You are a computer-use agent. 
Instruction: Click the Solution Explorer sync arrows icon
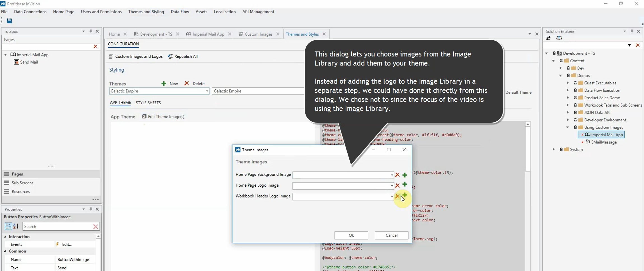point(548,38)
